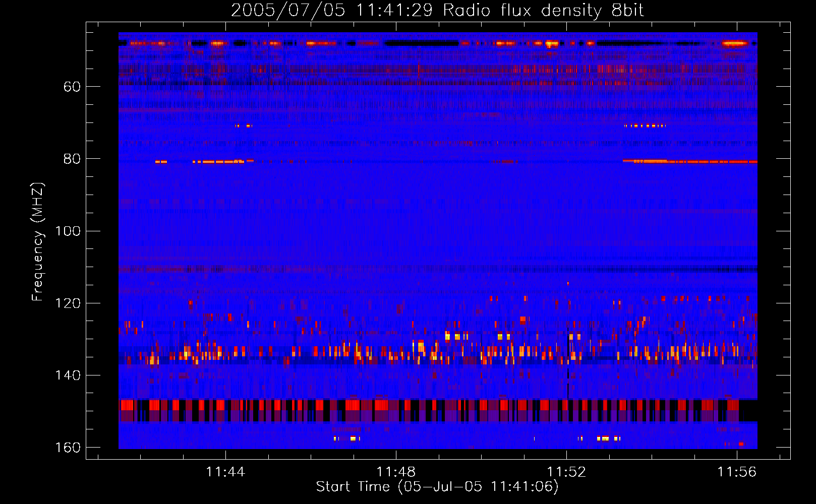The height and width of the screenshot is (504, 816).
Task: Click the 60 frequency tick label
Action: 72,87
